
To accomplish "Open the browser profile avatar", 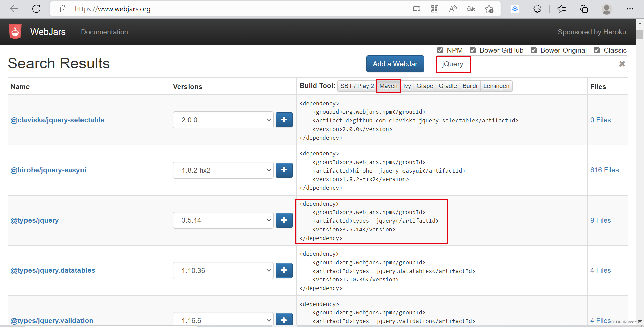I will pyautogui.click(x=606, y=9).
